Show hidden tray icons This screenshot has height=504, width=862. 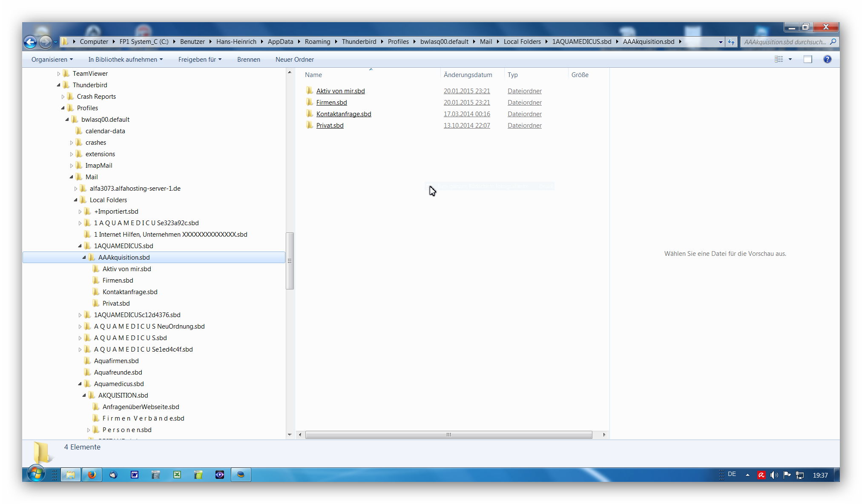click(747, 475)
